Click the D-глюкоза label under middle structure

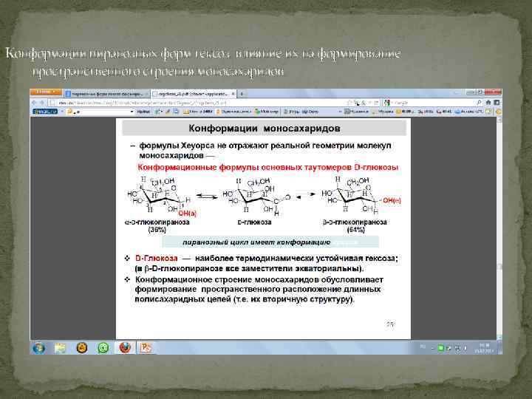pyautogui.click(x=254, y=222)
